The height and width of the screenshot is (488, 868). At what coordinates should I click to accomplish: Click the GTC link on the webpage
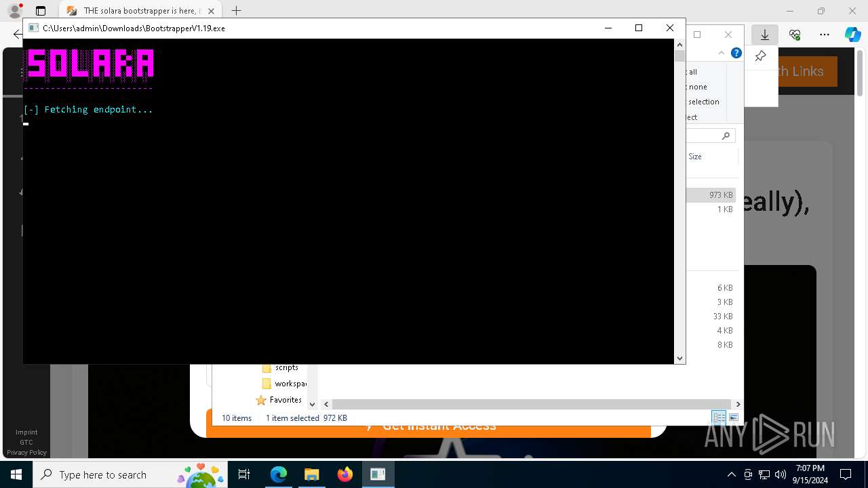(26, 443)
